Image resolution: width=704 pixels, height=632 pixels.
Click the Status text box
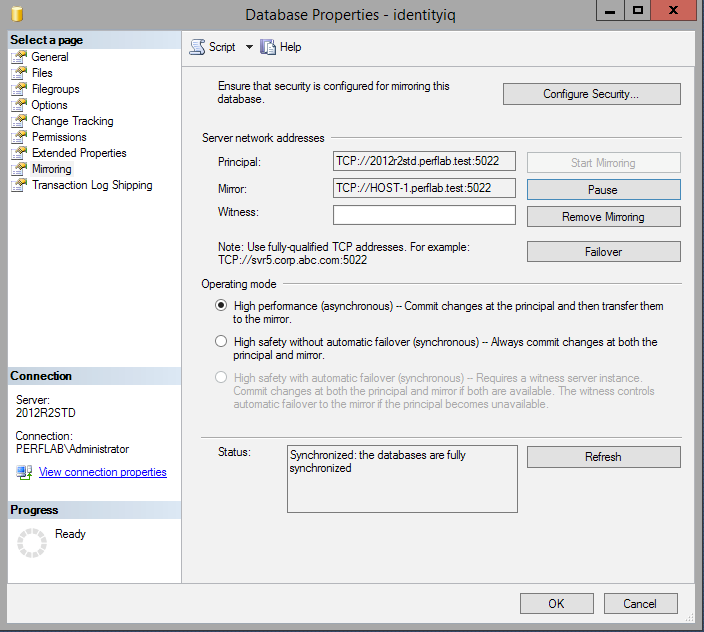coord(402,479)
